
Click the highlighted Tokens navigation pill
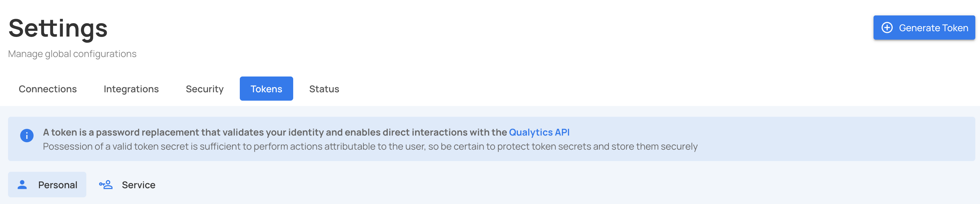click(266, 89)
